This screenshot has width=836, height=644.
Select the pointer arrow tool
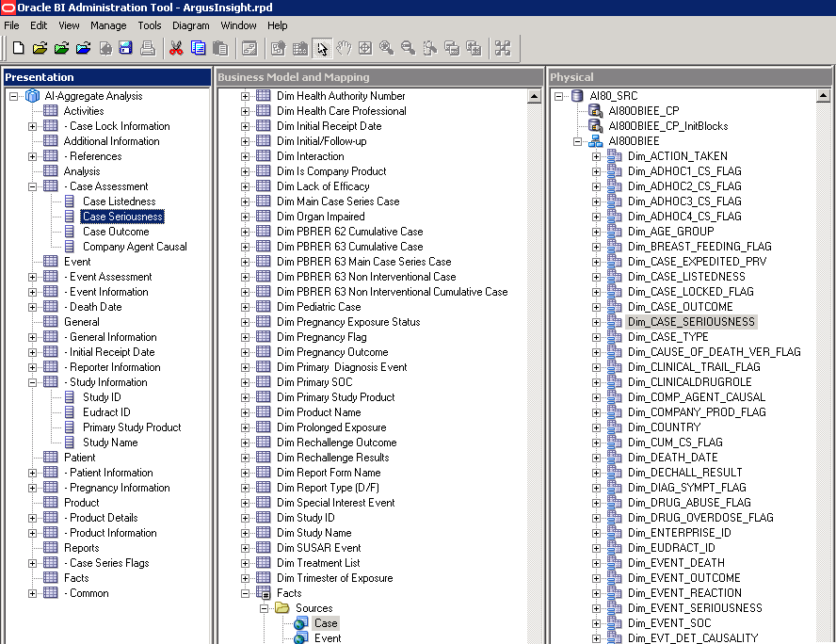[322, 49]
